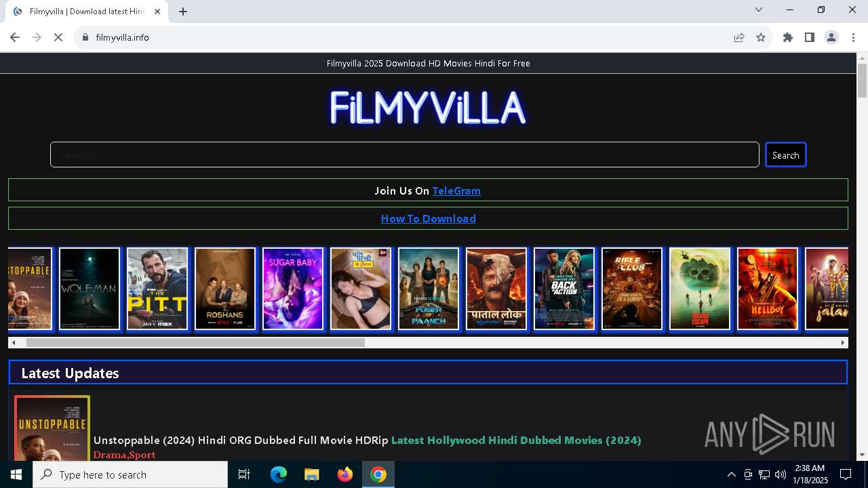Open the How To Download link

coord(428,218)
